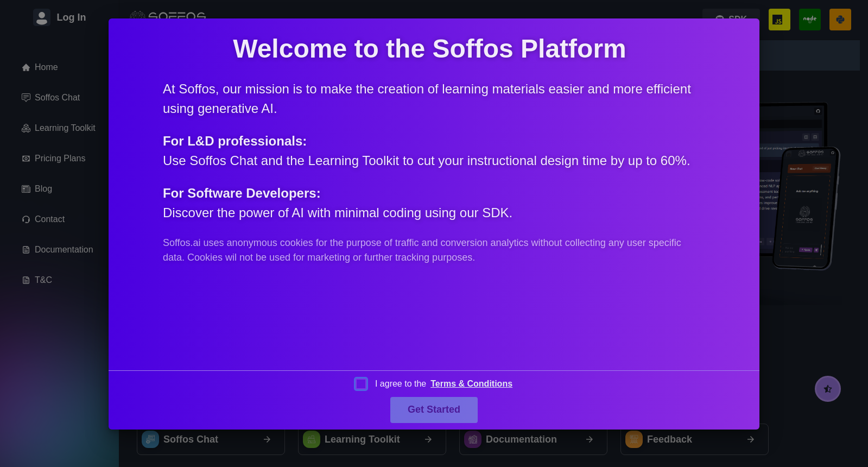Select the Python SDK icon
The height and width of the screenshot is (467, 868).
coord(840,20)
